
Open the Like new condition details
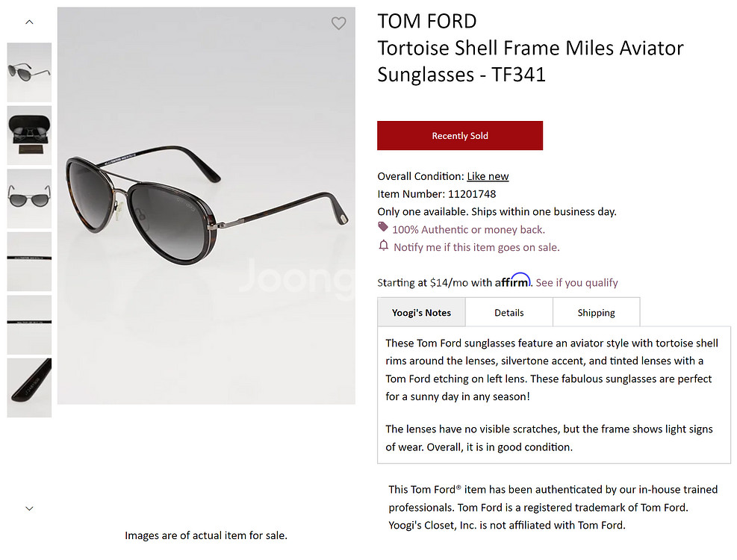coord(488,176)
